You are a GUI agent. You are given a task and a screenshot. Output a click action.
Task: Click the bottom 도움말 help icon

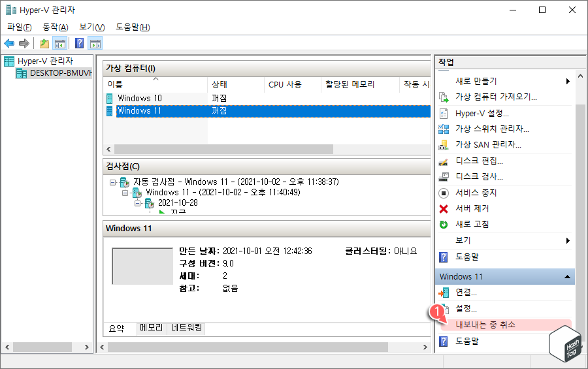(x=444, y=342)
